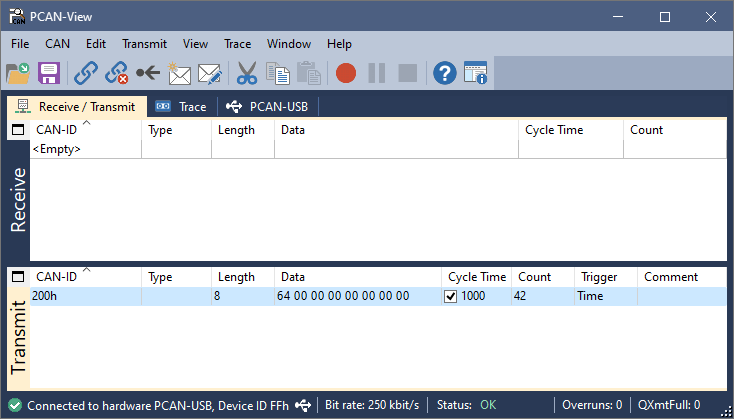Click Transmit list Count column header

coord(543,277)
